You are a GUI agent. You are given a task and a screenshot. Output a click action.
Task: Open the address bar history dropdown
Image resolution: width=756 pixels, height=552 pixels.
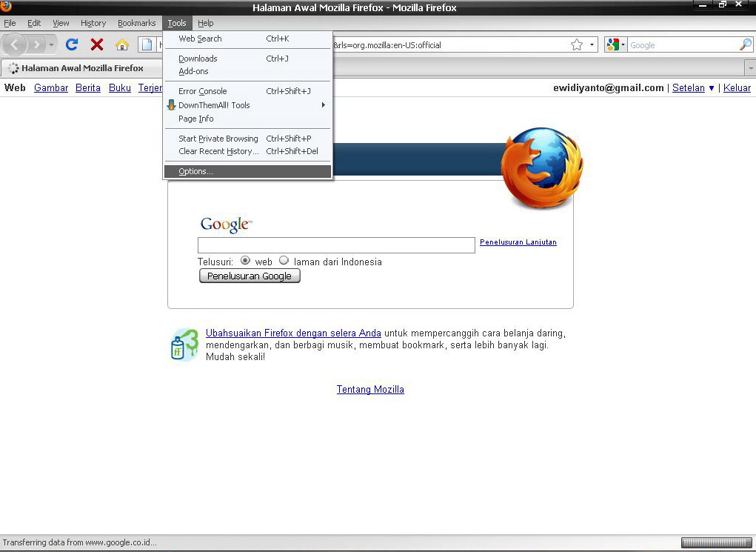pos(592,45)
